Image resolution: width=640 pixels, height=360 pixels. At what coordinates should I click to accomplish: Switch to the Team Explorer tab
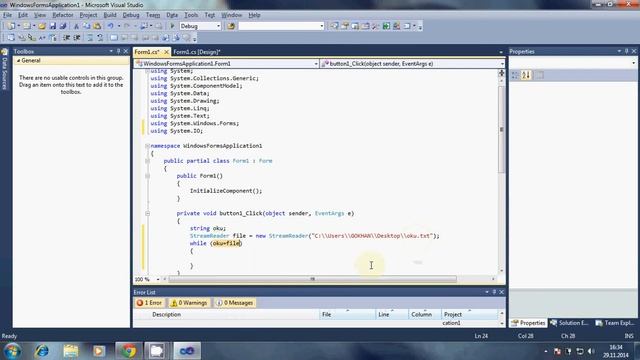click(615, 323)
